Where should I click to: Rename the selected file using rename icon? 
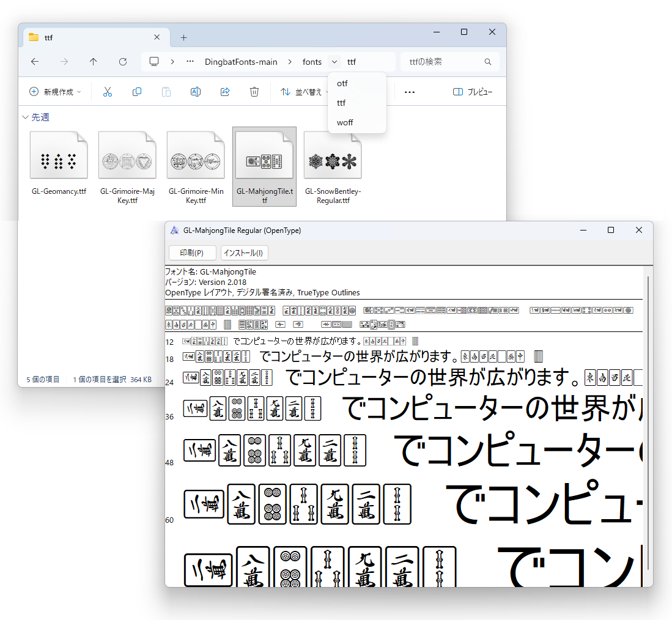[196, 92]
